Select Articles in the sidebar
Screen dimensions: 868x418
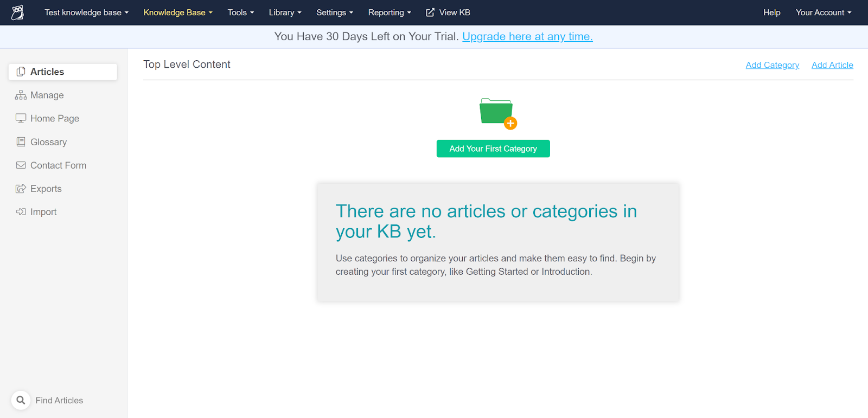63,72
